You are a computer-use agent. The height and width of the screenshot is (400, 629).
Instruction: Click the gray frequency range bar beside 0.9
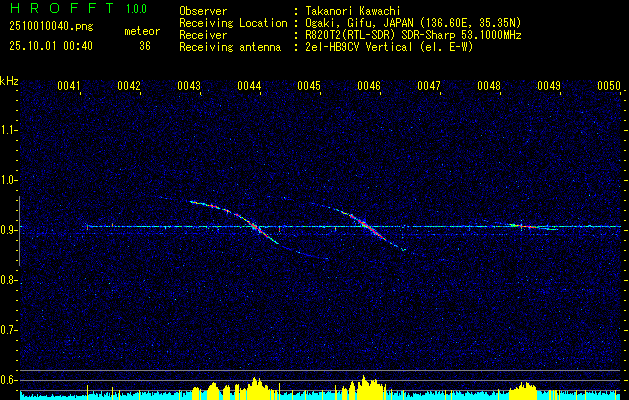click(x=19, y=231)
